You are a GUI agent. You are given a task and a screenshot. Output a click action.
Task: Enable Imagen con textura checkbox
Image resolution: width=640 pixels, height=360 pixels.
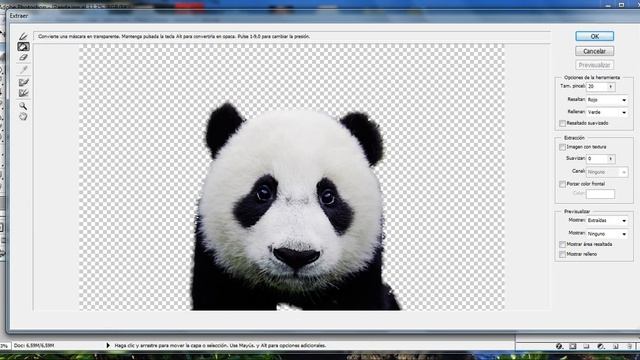pyautogui.click(x=562, y=147)
